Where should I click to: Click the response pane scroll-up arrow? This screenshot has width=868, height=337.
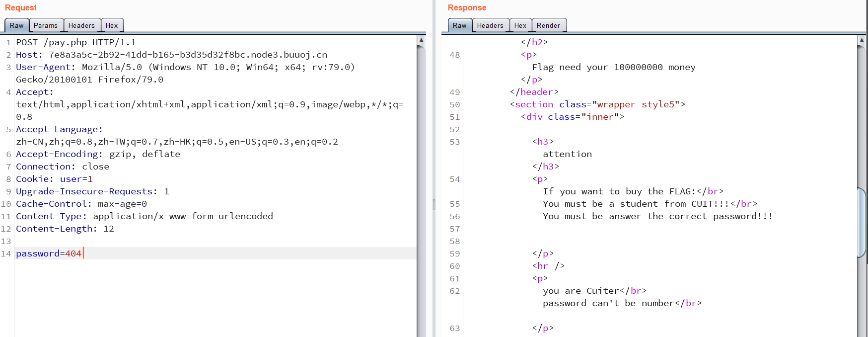[862, 40]
